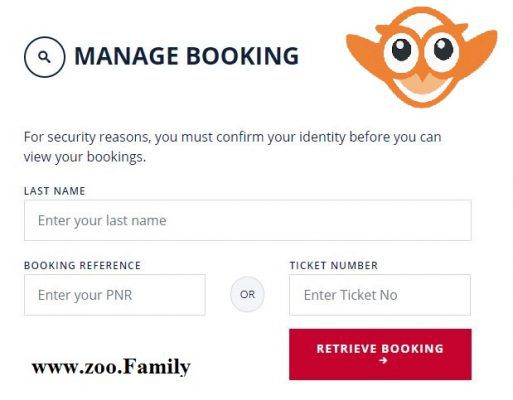Click the orange owl mascot logo

click(422, 57)
